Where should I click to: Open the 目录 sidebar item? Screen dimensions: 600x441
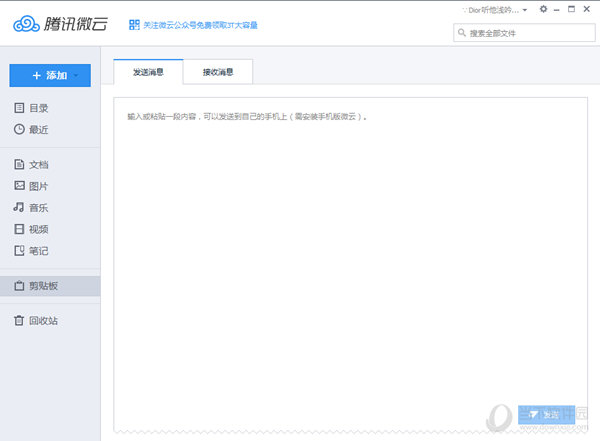click(50, 108)
